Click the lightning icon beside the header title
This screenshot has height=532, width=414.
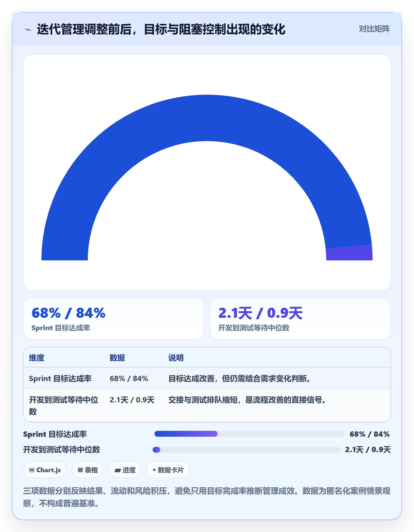click(28, 30)
